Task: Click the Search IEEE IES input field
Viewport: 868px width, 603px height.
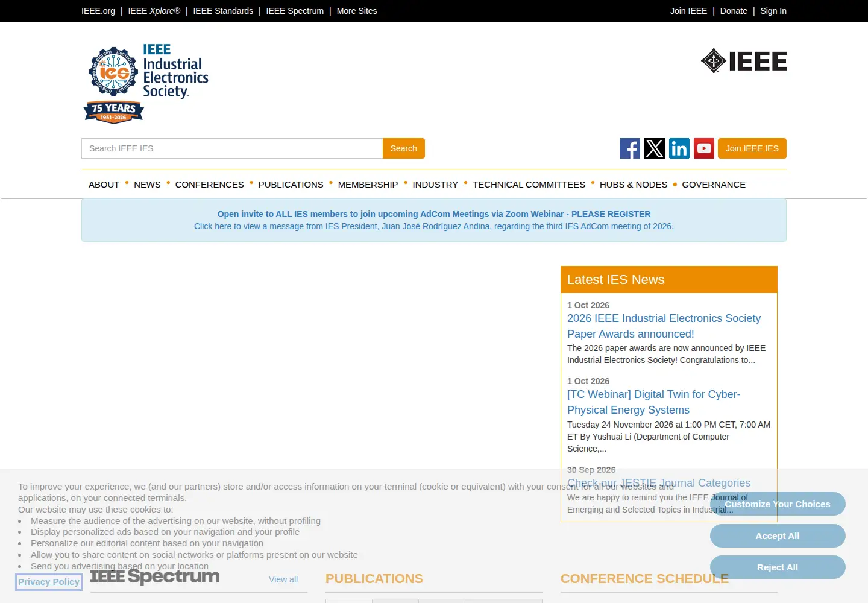Action: 232,148
